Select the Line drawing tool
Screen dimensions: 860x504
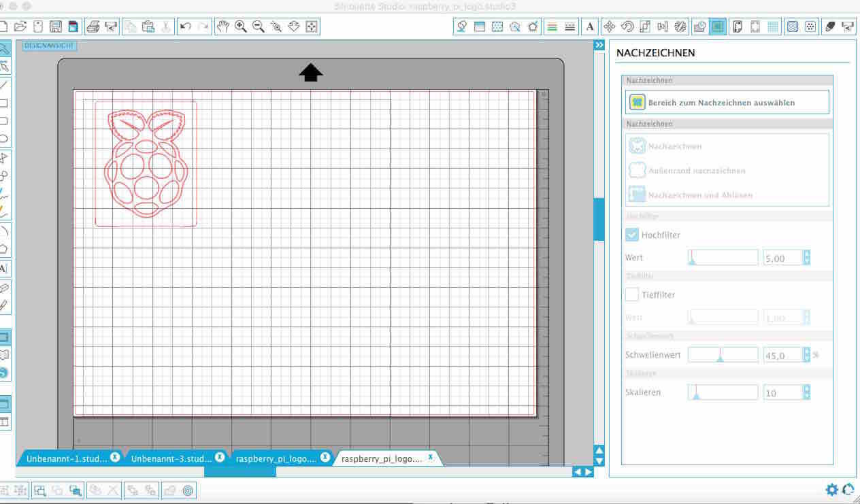(4, 86)
